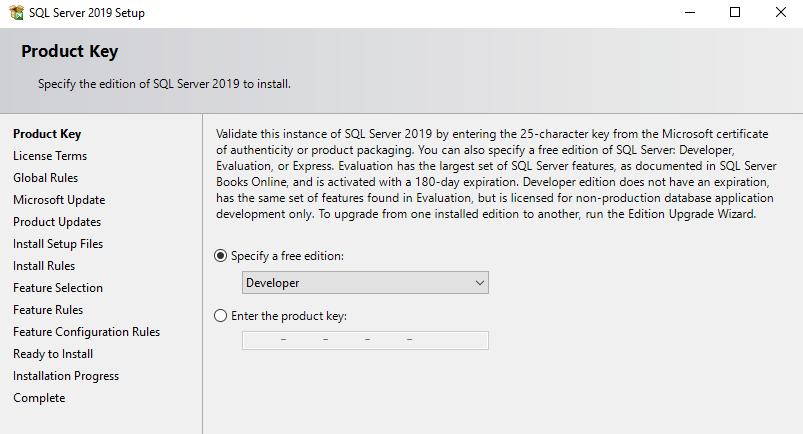Click Feature Rules in the step list
This screenshot has height=434, width=803.
[48, 310]
